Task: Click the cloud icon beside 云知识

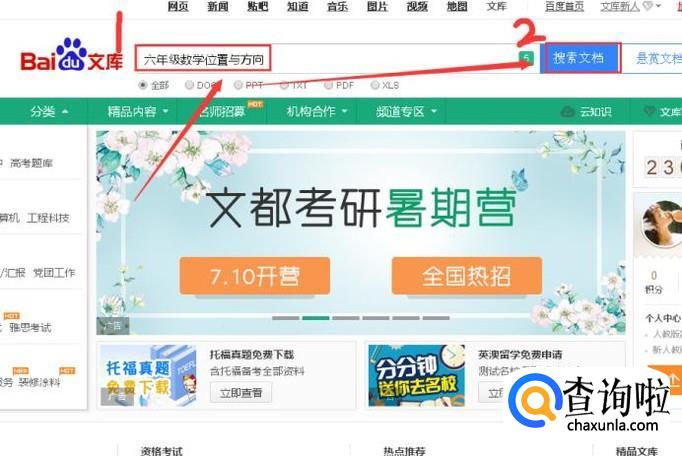Action: [567, 111]
